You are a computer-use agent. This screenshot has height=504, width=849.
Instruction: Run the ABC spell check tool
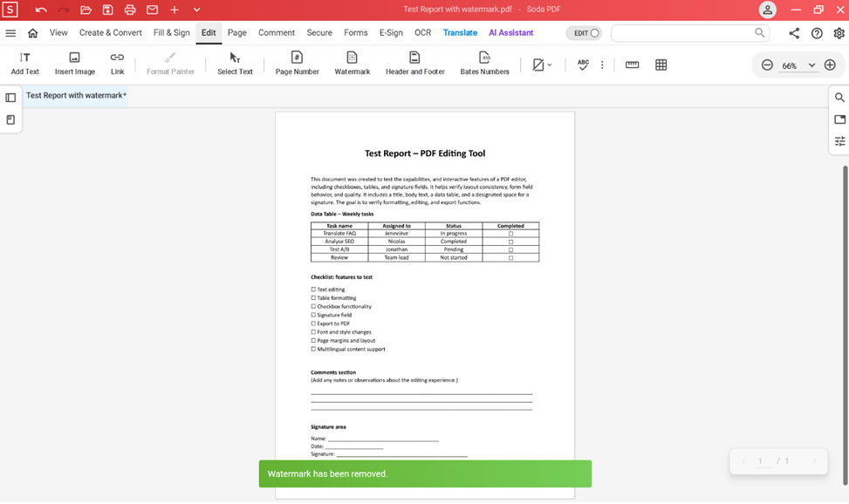583,64
